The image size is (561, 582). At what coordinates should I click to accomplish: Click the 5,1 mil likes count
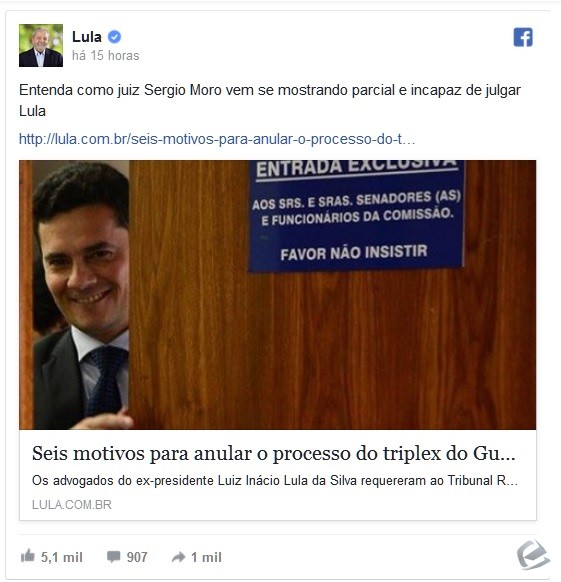click(x=62, y=557)
